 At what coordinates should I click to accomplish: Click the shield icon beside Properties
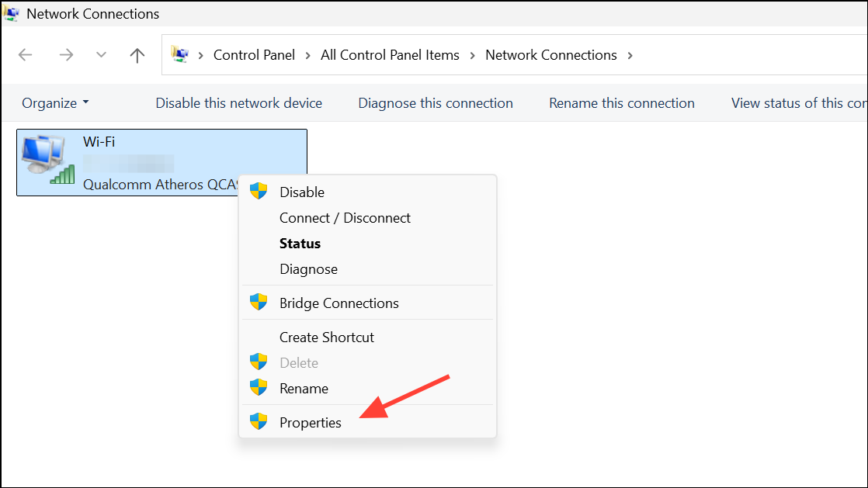coord(259,422)
